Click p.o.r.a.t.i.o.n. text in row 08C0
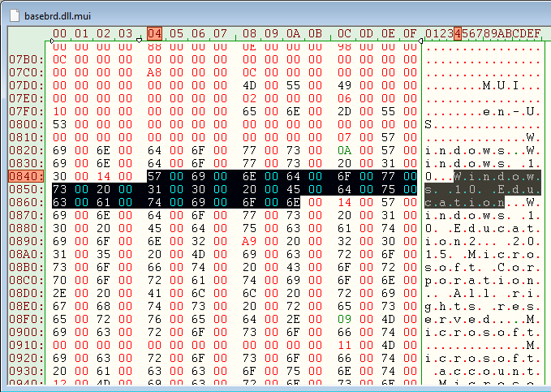Screen dimensions: 551x392 (x=483, y=280)
